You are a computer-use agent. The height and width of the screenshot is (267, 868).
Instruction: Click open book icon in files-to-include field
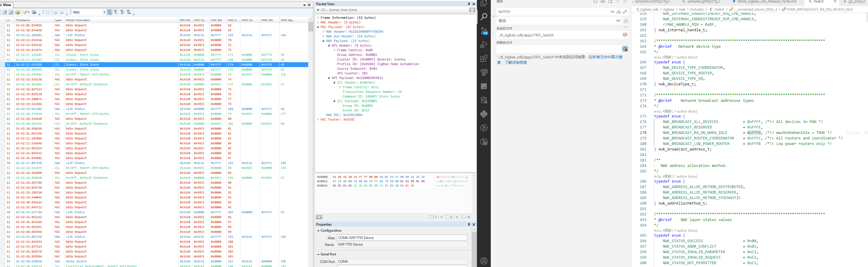625,35
